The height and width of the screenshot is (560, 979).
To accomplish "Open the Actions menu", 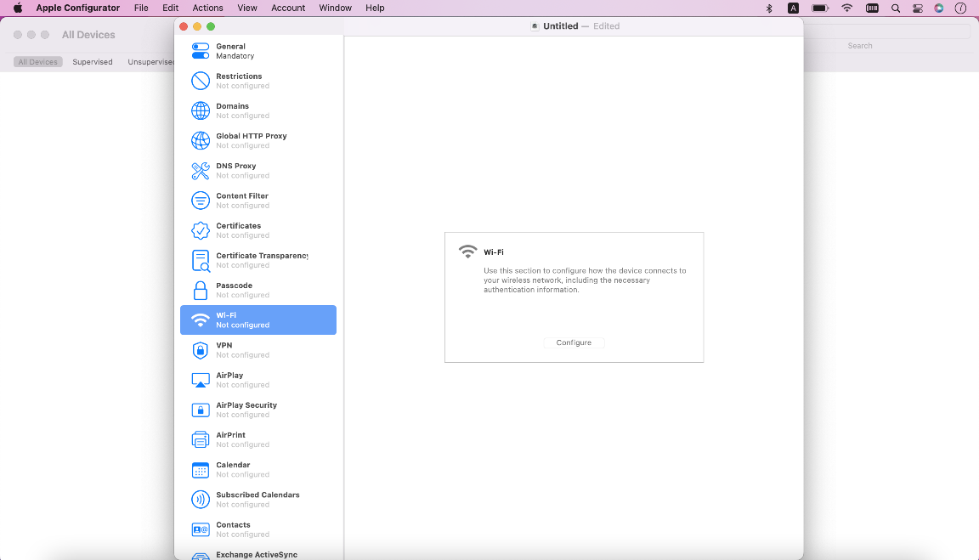I will click(208, 8).
